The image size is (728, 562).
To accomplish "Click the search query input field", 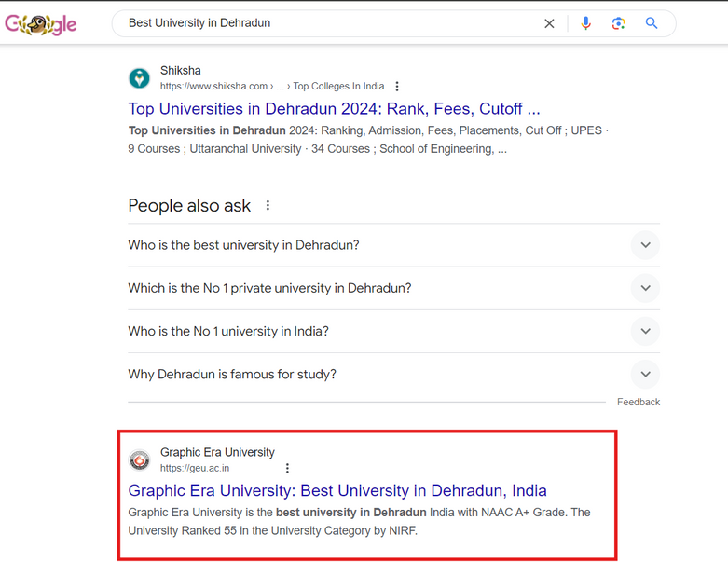I will click(x=326, y=23).
